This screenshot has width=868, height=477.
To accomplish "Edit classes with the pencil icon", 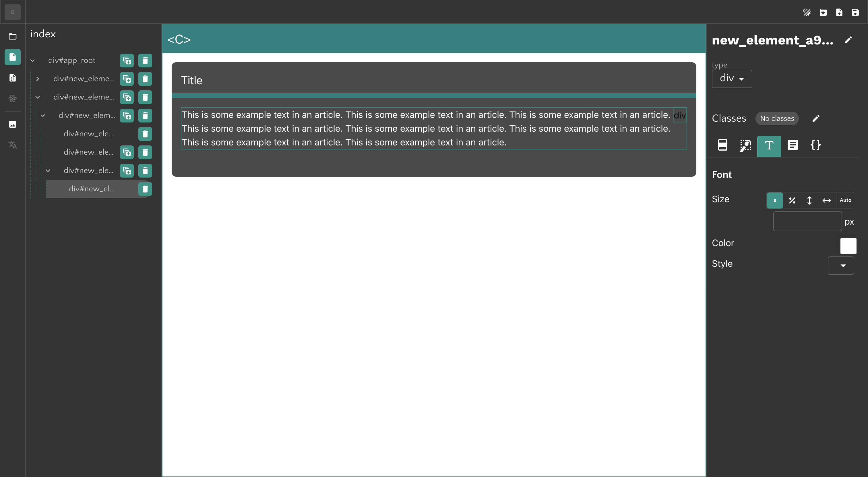I will 816,118.
